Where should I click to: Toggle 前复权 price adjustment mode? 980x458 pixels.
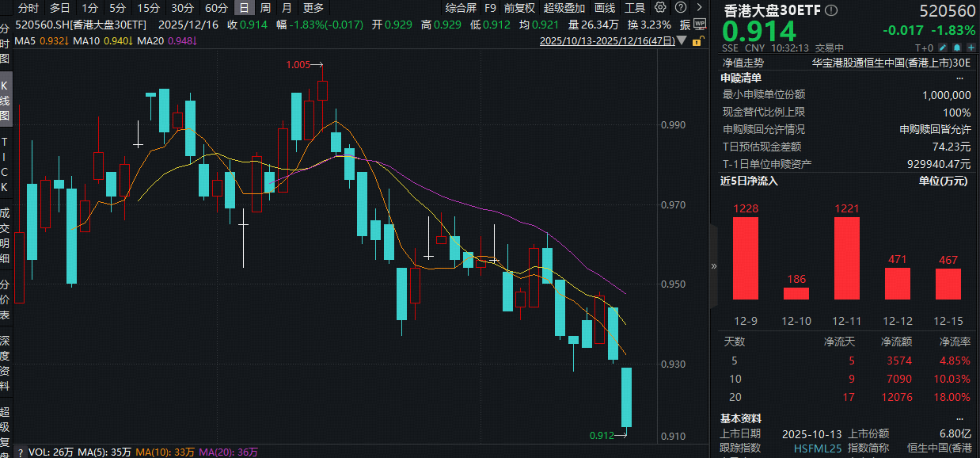pos(519,8)
